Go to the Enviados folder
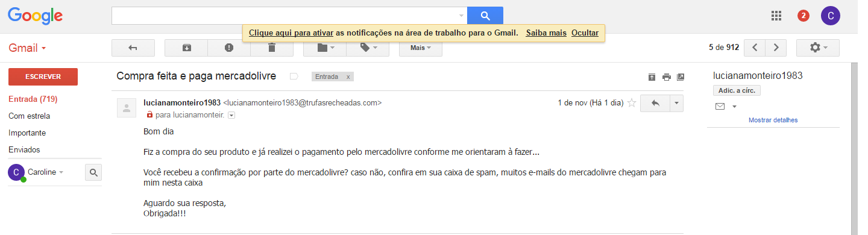 point(24,149)
